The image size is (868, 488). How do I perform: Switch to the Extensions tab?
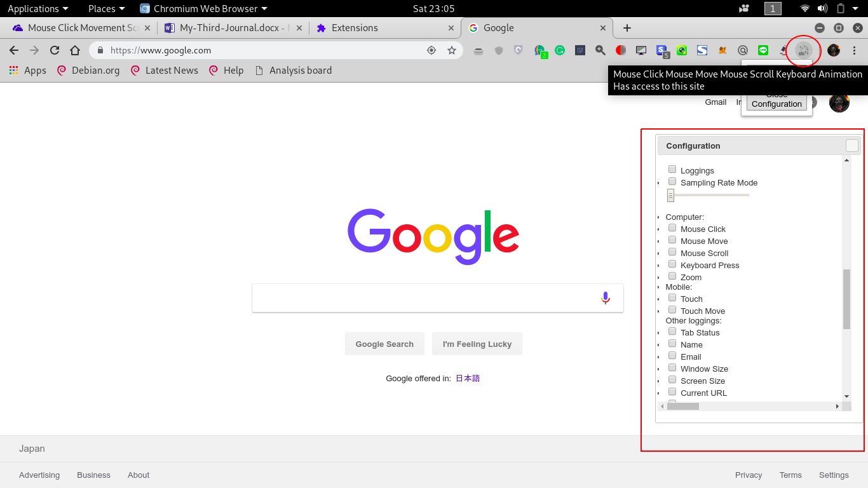click(x=354, y=28)
